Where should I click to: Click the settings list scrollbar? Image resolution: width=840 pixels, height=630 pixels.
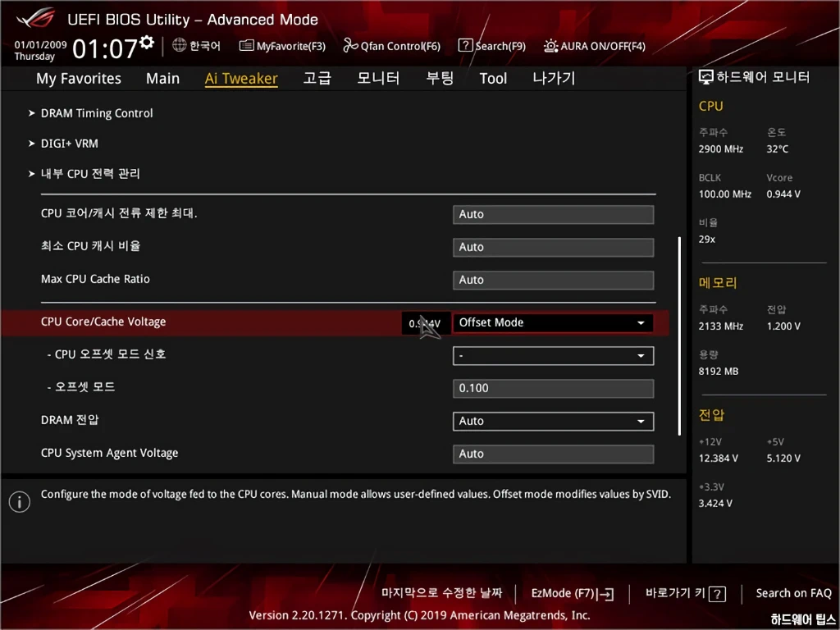click(679, 336)
